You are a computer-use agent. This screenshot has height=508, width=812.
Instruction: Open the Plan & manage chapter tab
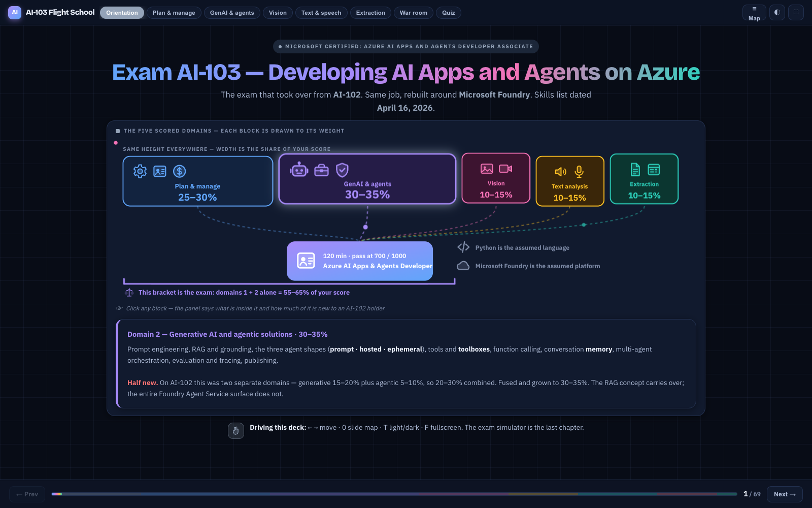pos(174,13)
